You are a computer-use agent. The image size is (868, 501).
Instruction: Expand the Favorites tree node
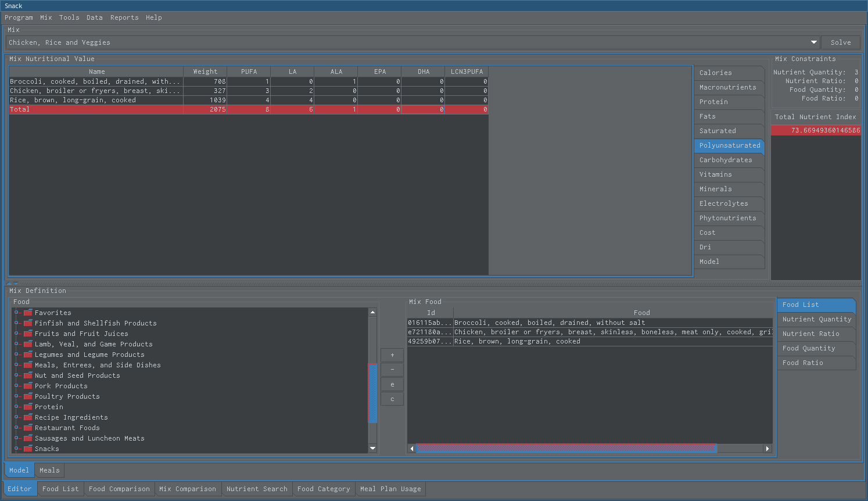[17, 313]
